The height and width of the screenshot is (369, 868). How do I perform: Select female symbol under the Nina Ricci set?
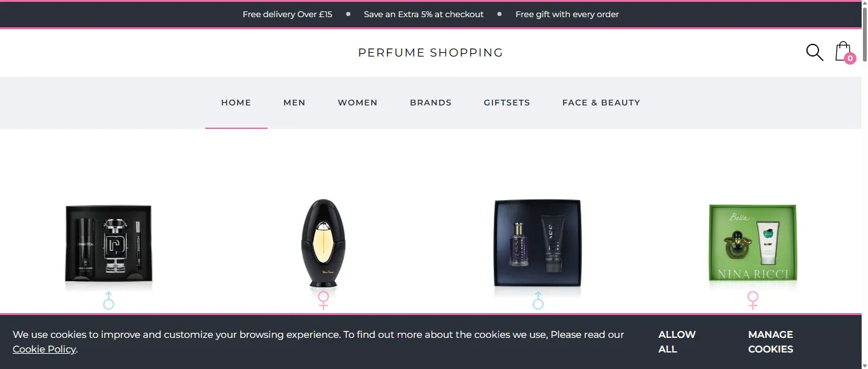(752, 300)
